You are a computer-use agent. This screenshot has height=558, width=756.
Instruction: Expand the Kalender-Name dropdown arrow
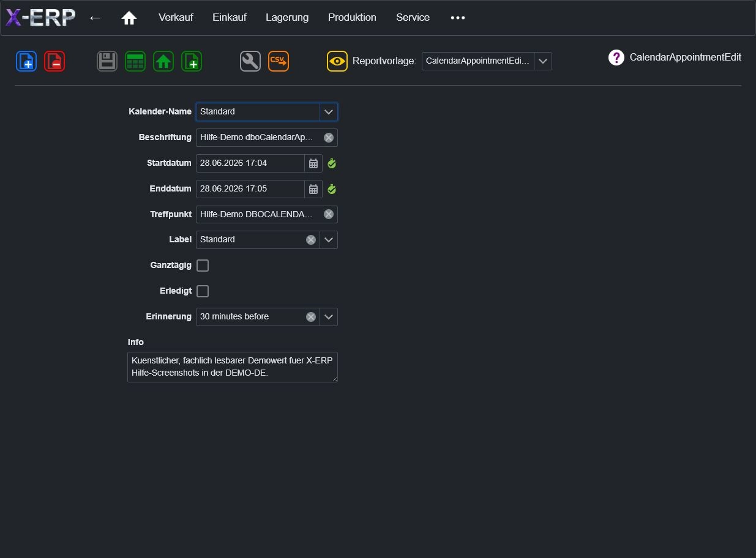tap(329, 112)
